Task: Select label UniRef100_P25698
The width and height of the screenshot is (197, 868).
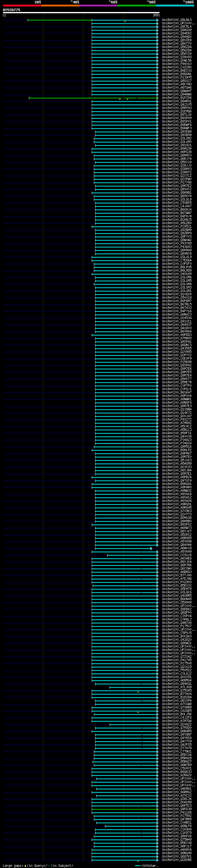Action: tap(177, 362)
